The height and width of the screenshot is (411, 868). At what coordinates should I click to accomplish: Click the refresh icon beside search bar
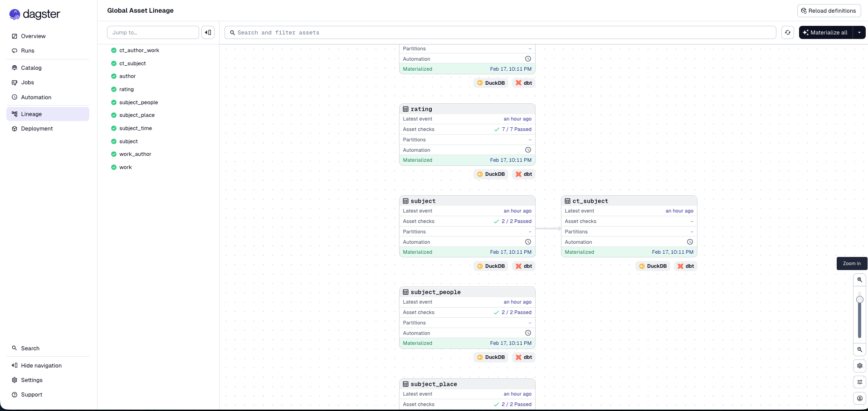[788, 33]
